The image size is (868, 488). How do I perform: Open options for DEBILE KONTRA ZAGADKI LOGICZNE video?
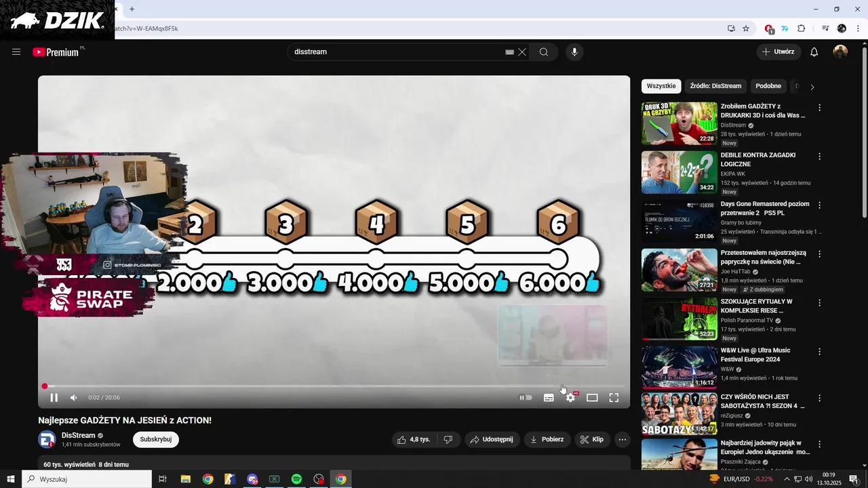(x=819, y=157)
